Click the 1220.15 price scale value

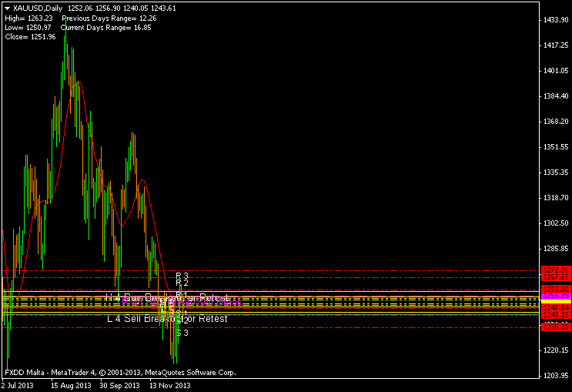(x=555, y=350)
